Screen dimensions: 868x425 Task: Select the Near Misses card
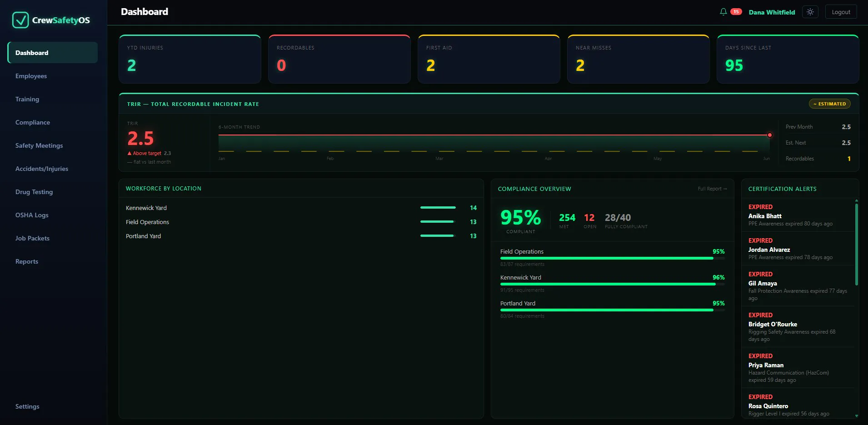(639, 59)
